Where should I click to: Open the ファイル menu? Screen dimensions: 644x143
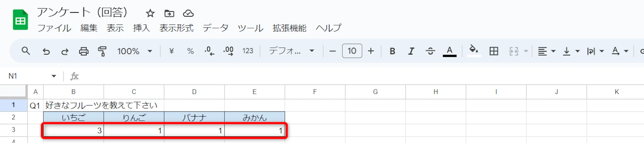[x=54, y=28]
